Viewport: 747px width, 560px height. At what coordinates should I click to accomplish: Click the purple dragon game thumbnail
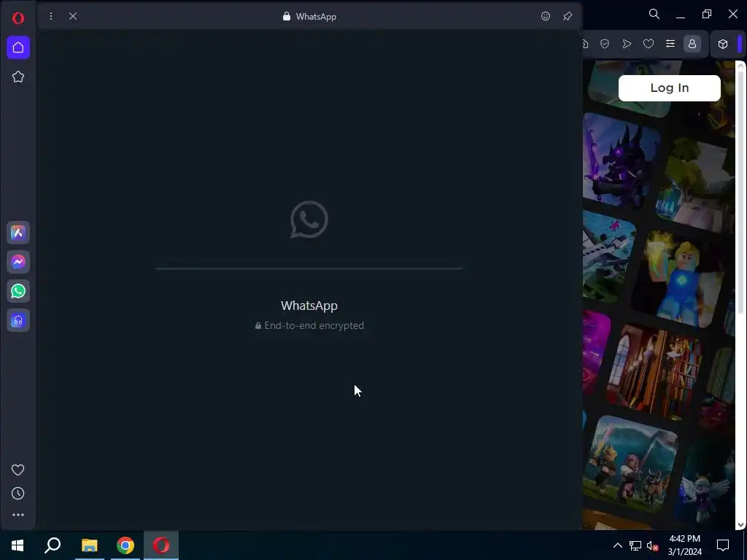coord(621,161)
